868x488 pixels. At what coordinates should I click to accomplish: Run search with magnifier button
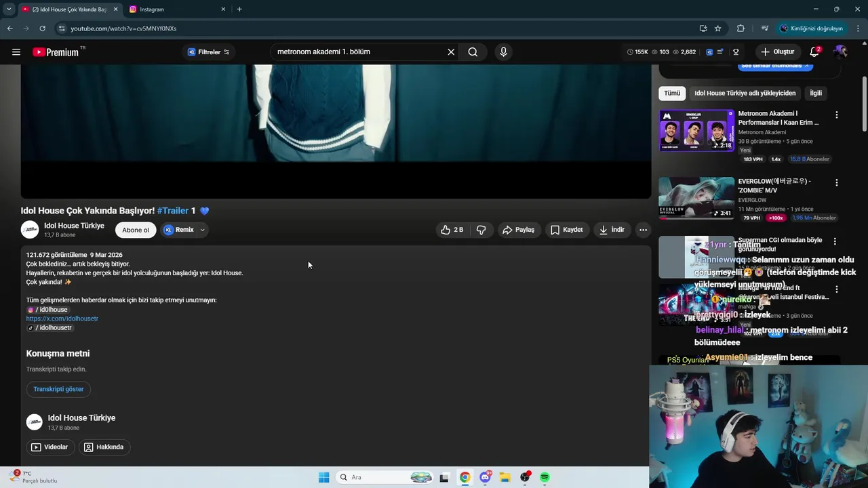[473, 52]
